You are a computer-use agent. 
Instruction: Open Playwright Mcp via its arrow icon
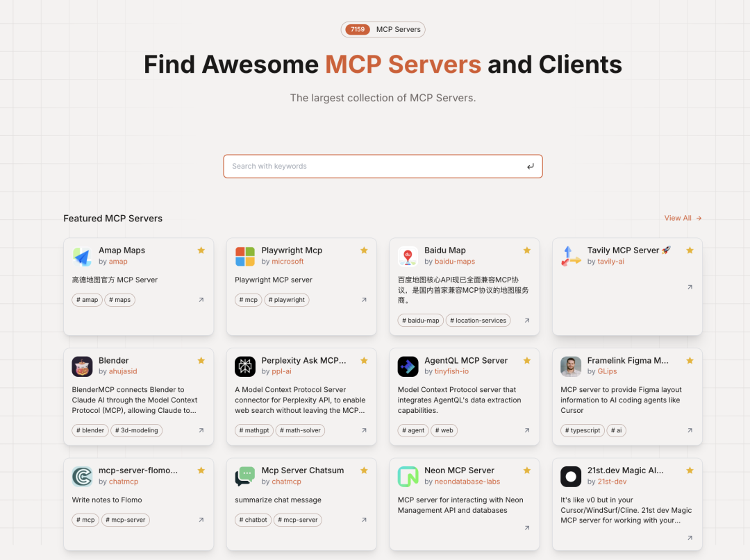point(364,300)
